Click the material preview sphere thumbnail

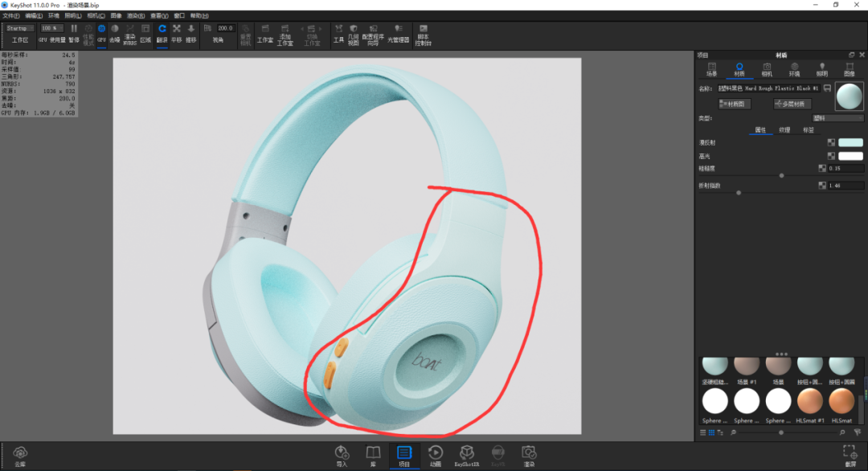850,97
